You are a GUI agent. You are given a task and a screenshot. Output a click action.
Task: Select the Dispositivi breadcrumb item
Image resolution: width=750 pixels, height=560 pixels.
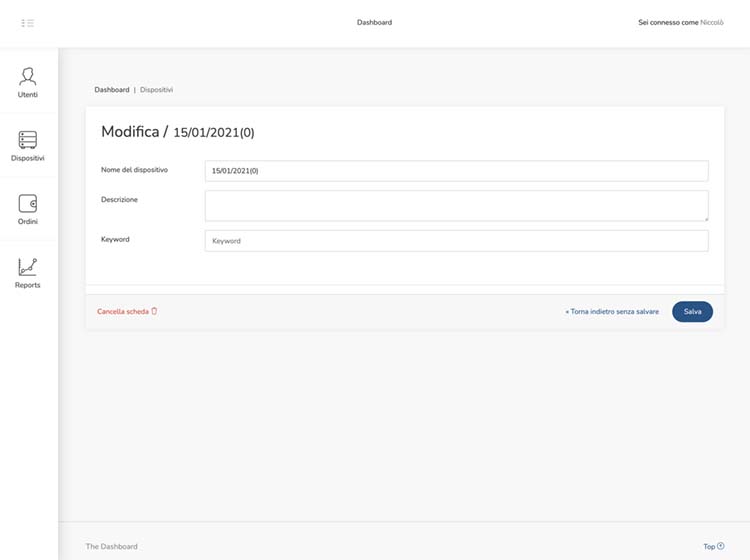coord(156,90)
